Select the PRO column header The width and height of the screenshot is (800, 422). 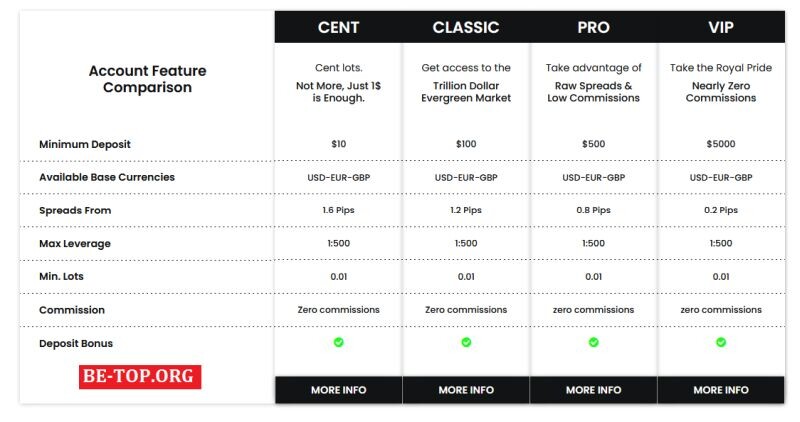pyautogui.click(x=593, y=27)
